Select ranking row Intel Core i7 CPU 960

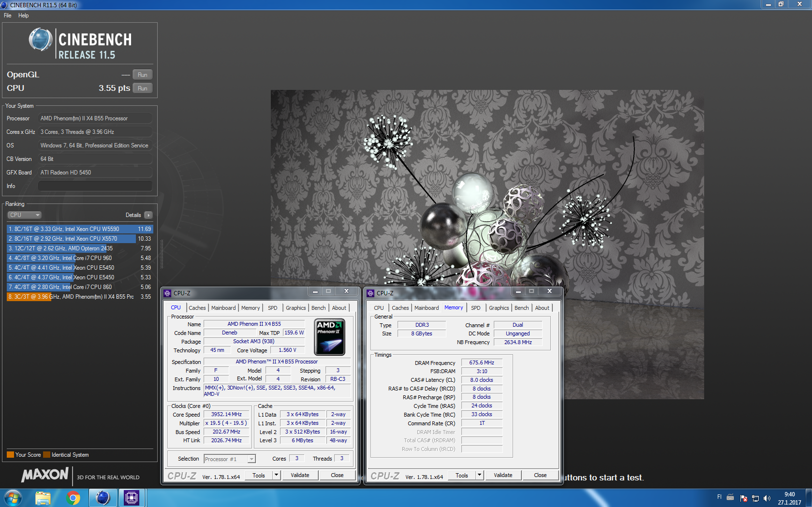coord(80,258)
